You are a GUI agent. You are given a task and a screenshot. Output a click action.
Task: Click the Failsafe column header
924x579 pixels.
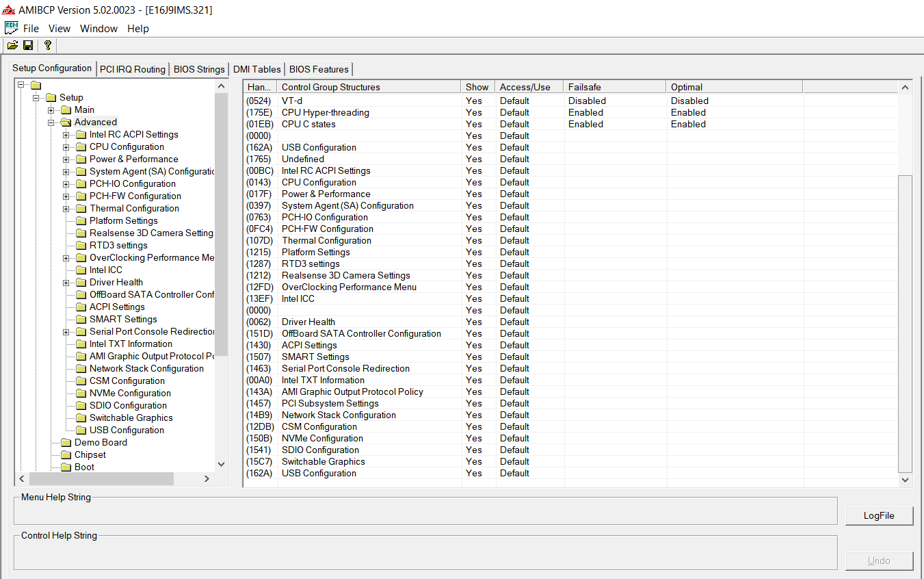click(615, 87)
